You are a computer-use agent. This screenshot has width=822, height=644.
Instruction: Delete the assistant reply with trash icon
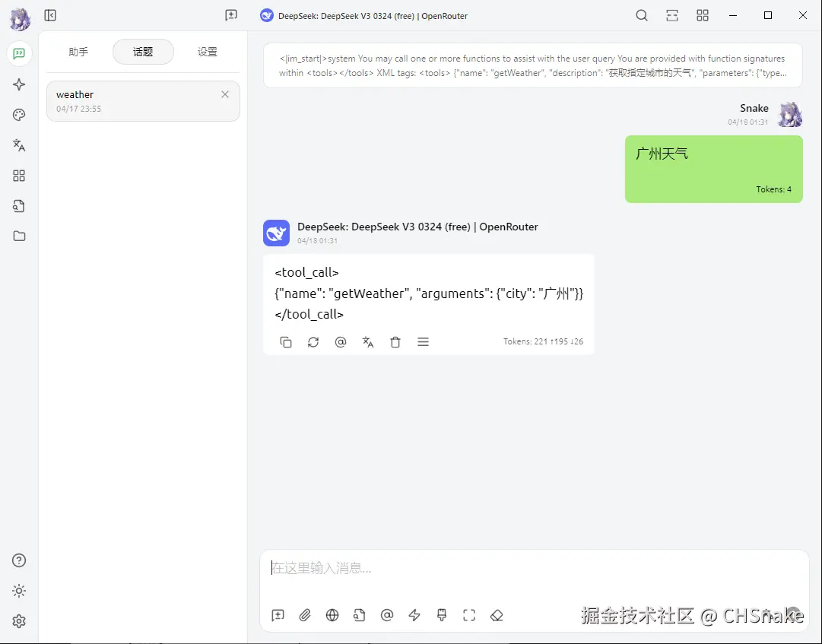coord(395,342)
